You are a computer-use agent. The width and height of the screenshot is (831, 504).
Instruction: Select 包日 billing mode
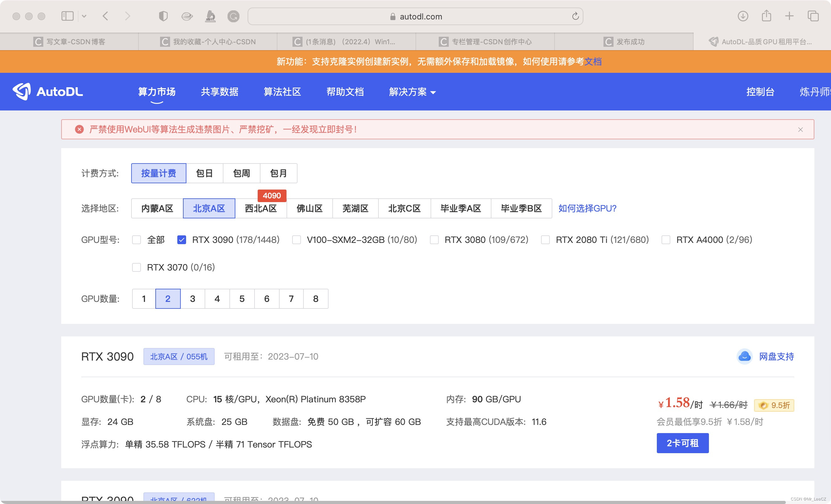point(204,173)
